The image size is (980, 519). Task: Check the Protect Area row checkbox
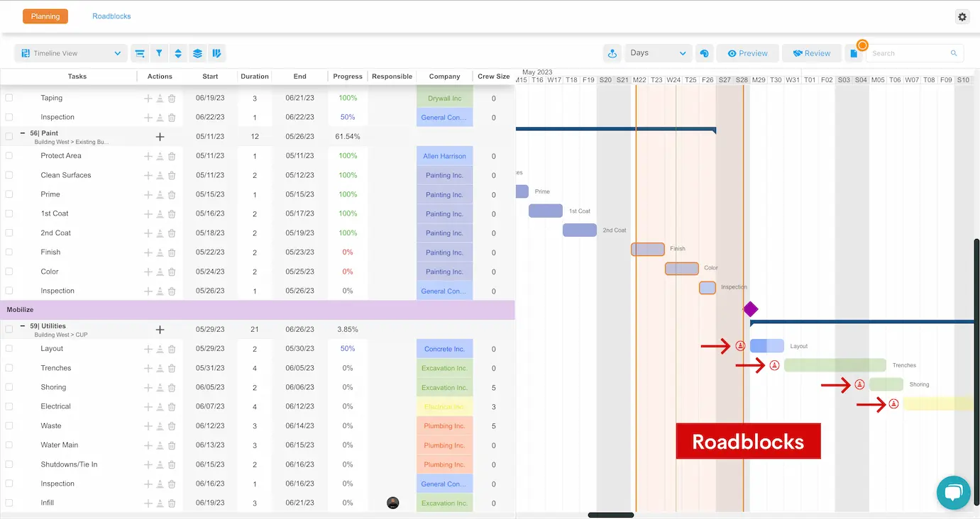[x=9, y=156]
